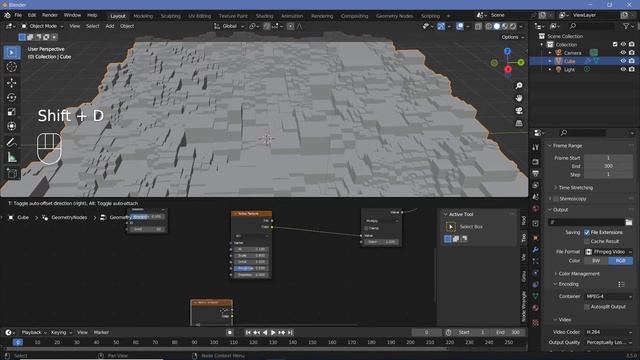Disable Cube in renders
640x360 pixels.
click(x=631, y=61)
